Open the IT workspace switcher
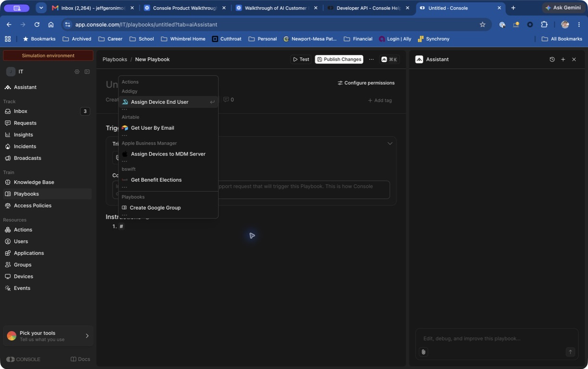This screenshot has height=369, width=588. coord(15,72)
